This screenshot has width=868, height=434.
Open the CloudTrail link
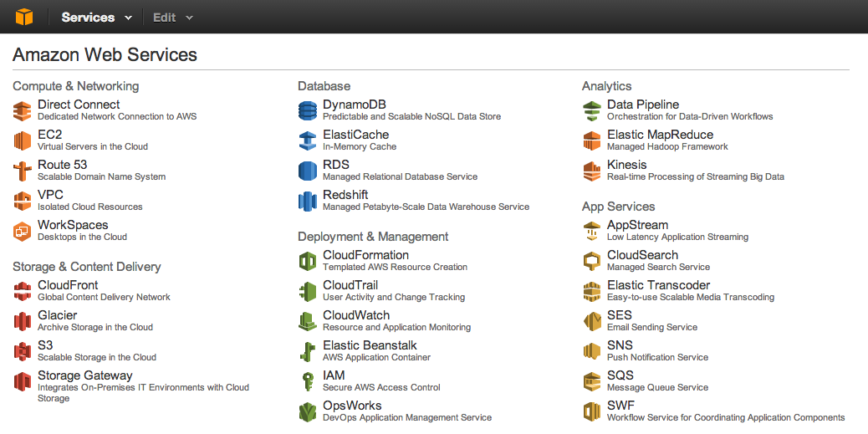[x=350, y=285]
